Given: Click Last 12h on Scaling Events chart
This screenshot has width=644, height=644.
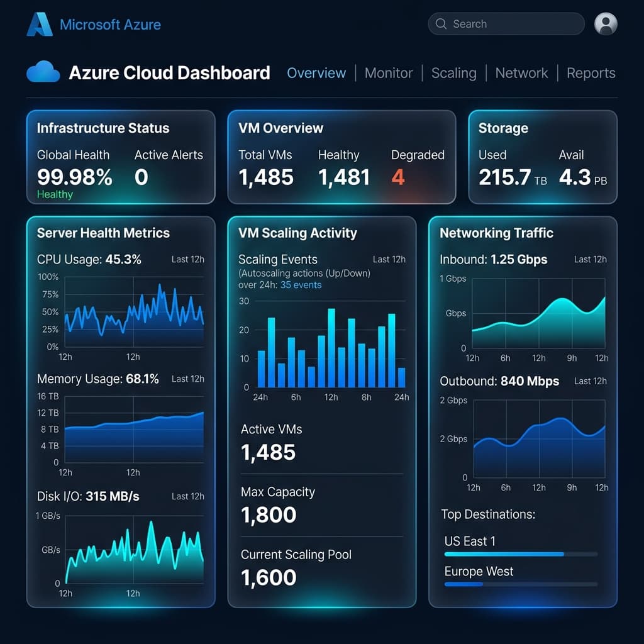Looking at the screenshot, I should (x=389, y=260).
